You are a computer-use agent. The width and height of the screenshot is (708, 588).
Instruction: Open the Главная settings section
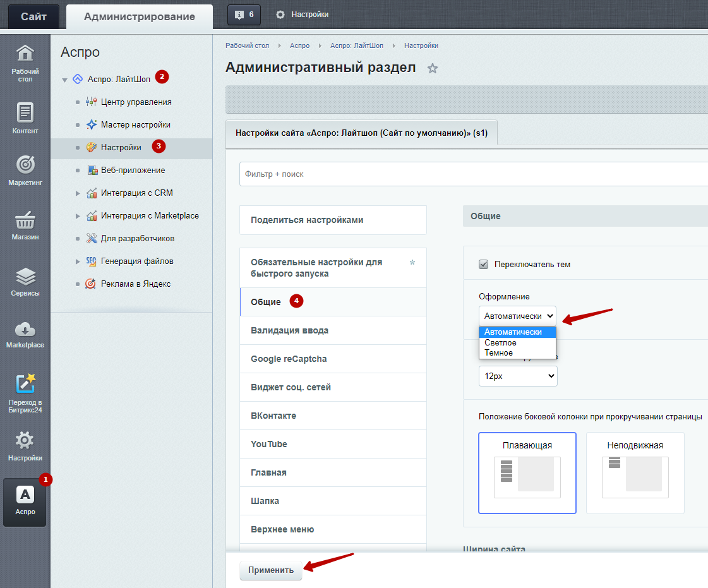coord(333,473)
